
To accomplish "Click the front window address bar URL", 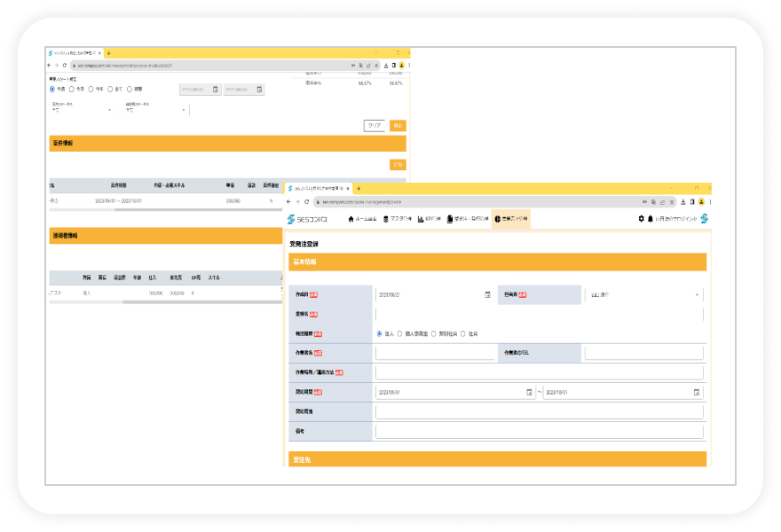I will pos(362,202).
